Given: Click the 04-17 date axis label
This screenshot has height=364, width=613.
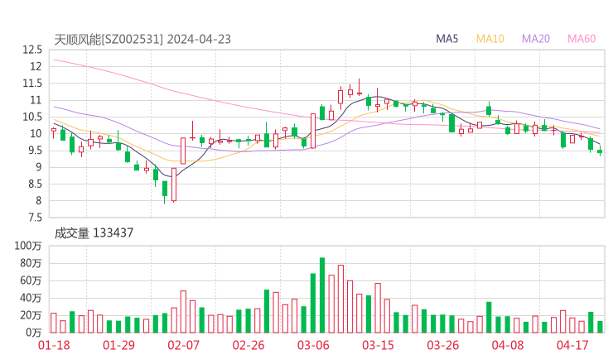Looking at the screenshot, I should 572,345.
